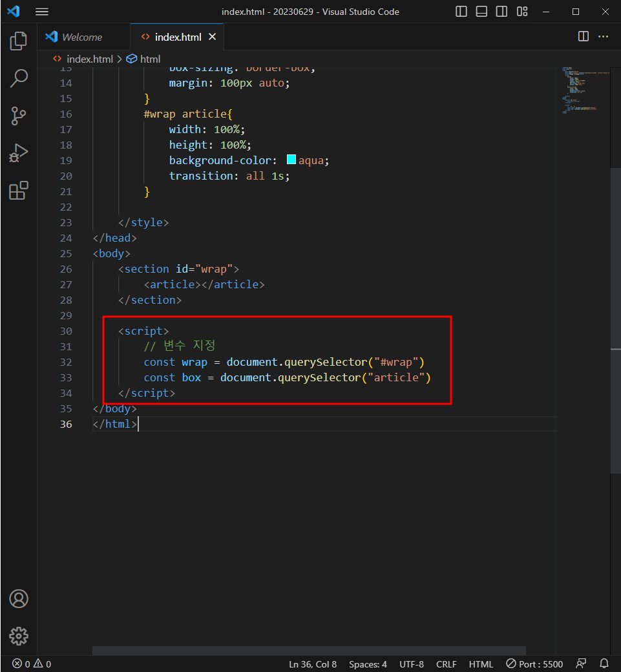
Task: Open the notifications bell icon
Action: point(604,664)
